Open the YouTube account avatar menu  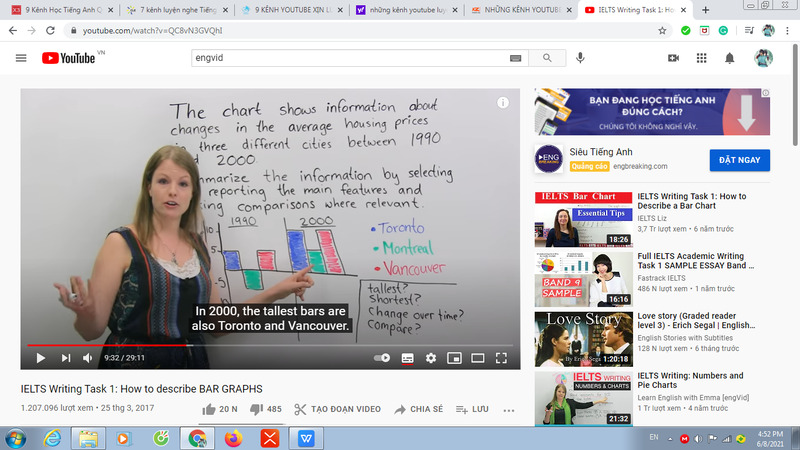(x=763, y=58)
